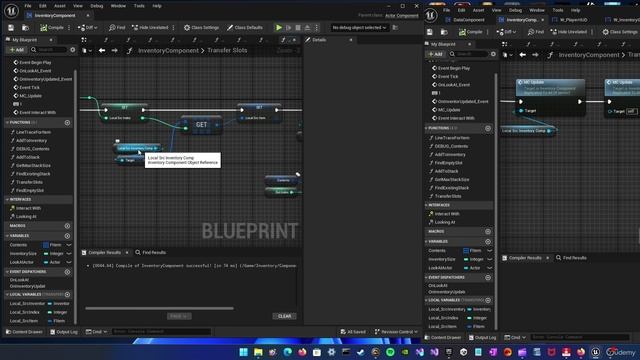Add new macro with plus icon, left window

[x=67, y=226]
